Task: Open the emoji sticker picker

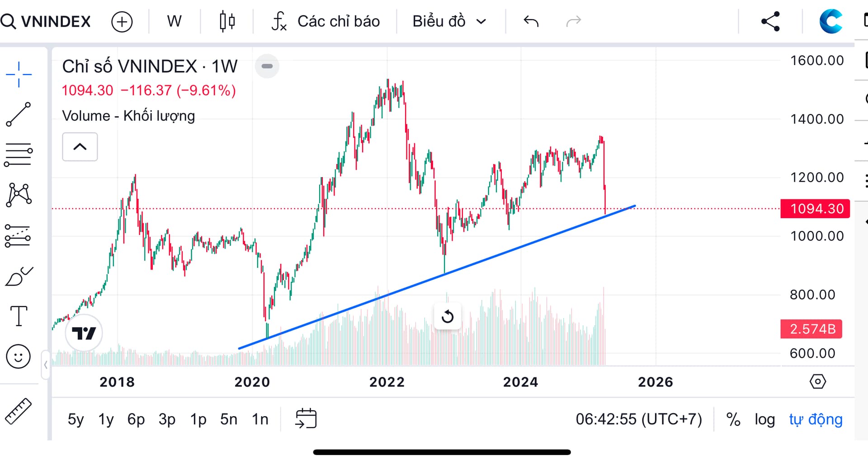Action: point(19,356)
